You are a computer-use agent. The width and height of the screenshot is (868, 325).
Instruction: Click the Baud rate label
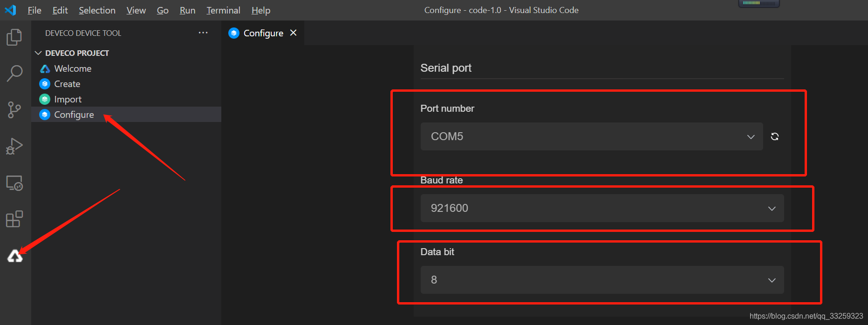pyautogui.click(x=441, y=180)
